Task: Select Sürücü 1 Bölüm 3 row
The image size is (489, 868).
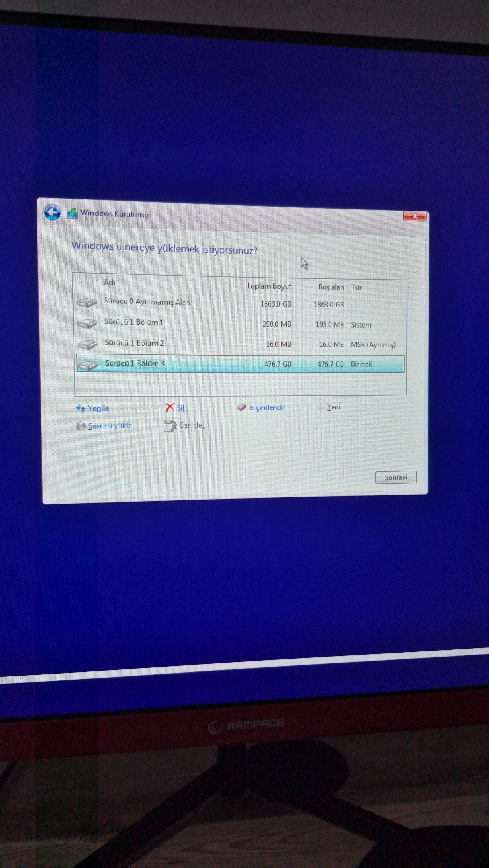Action: [240, 364]
